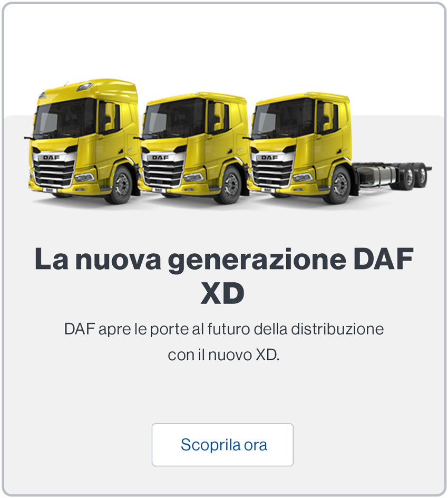The width and height of the screenshot is (448, 498).
Task: Select the middle yellow truck
Action: [194, 148]
